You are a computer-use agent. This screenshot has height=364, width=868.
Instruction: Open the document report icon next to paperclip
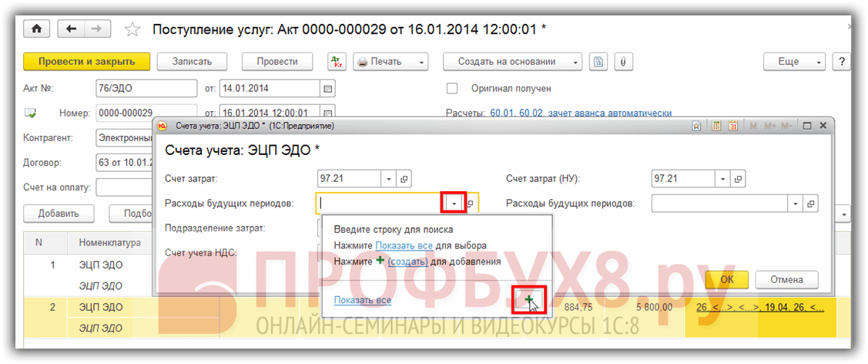[598, 62]
